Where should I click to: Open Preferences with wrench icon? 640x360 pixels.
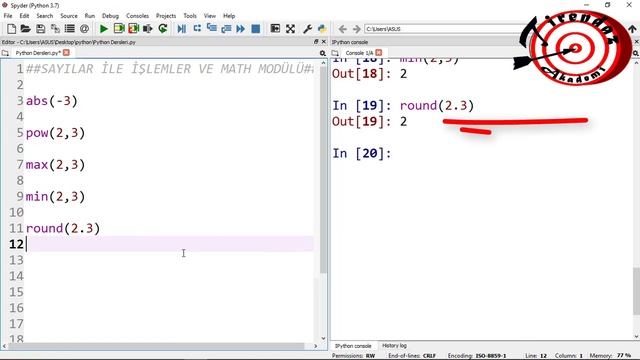coord(307,29)
